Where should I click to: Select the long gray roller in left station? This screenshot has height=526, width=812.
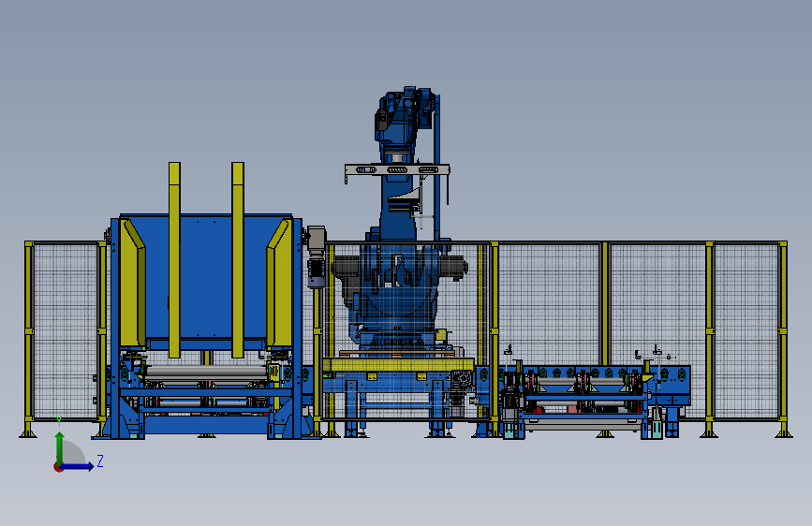(206, 372)
